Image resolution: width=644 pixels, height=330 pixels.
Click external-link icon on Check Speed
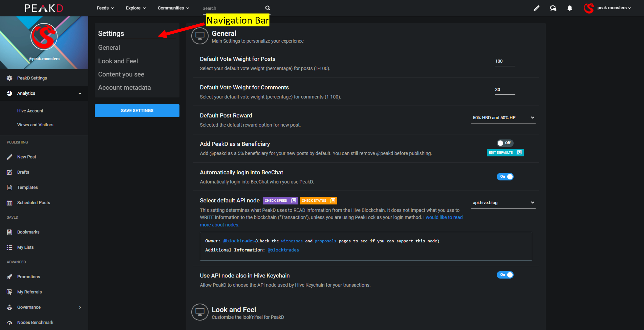[293, 201]
